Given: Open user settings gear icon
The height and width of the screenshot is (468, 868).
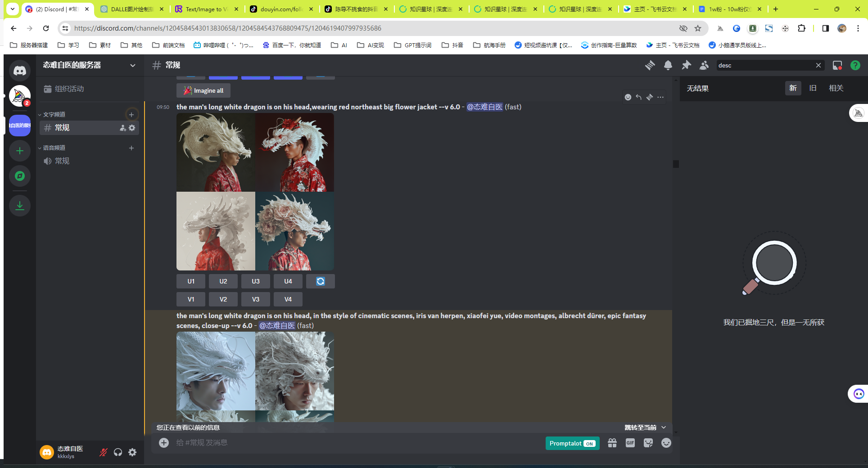Looking at the screenshot, I should tap(132, 452).
